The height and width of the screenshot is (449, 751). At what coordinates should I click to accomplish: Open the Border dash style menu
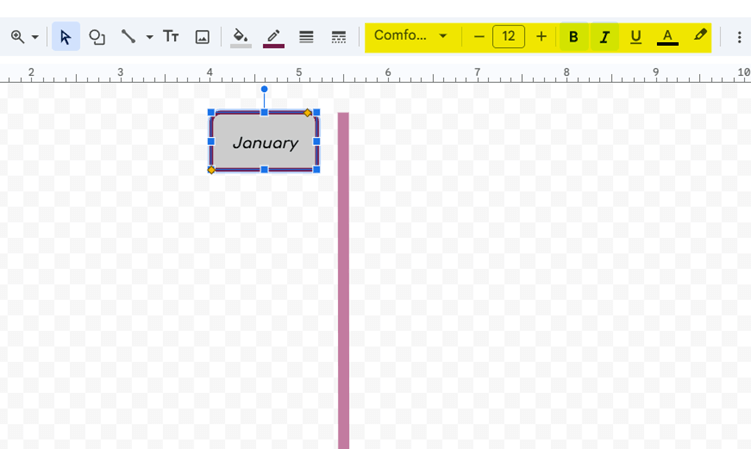338,37
